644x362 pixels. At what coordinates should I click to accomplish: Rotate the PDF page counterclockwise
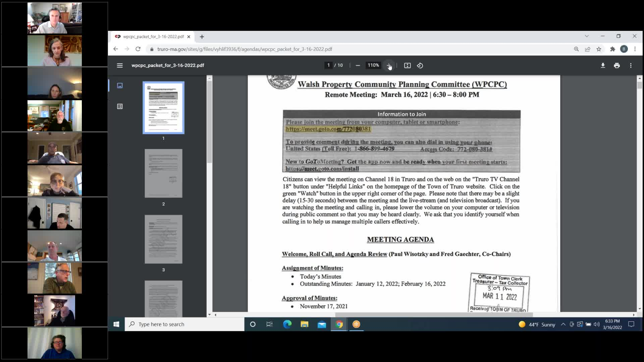[420, 65]
